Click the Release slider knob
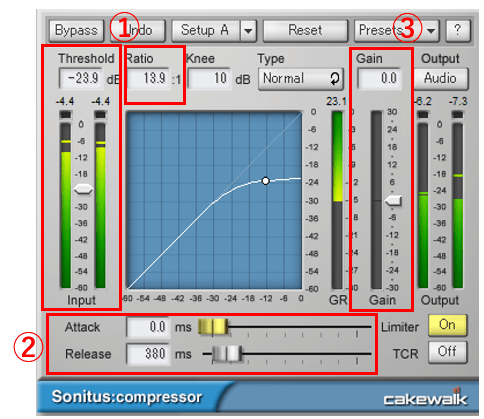 pos(227,354)
